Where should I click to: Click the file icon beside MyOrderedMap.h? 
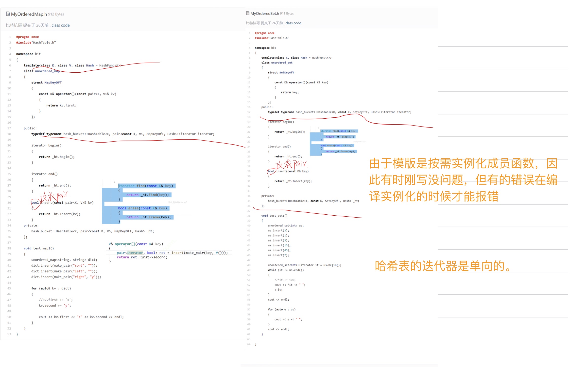tap(8, 14)
